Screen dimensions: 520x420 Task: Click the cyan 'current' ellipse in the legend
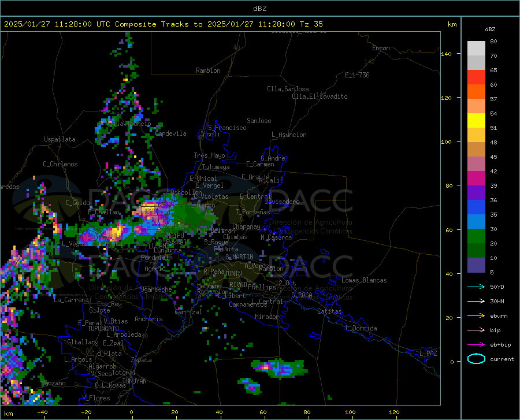point(476,359)
